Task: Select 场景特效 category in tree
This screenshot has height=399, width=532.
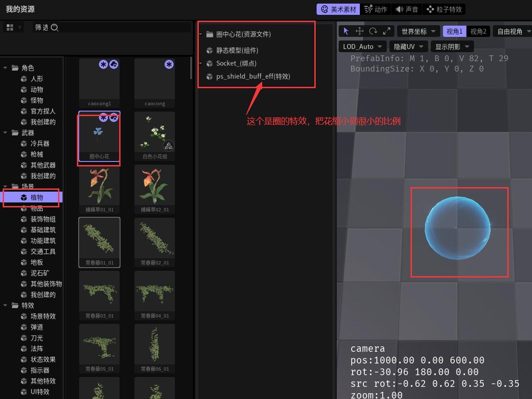Action: pos(43,316)
